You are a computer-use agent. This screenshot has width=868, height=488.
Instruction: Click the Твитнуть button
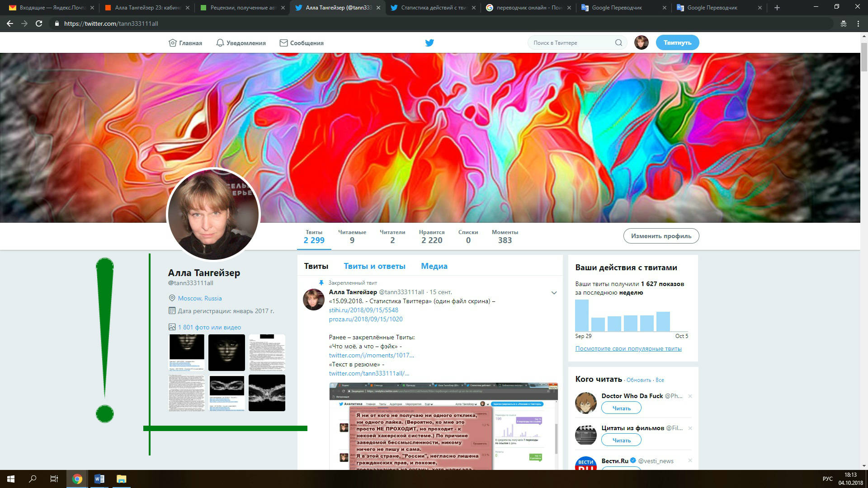pos(677,42)
